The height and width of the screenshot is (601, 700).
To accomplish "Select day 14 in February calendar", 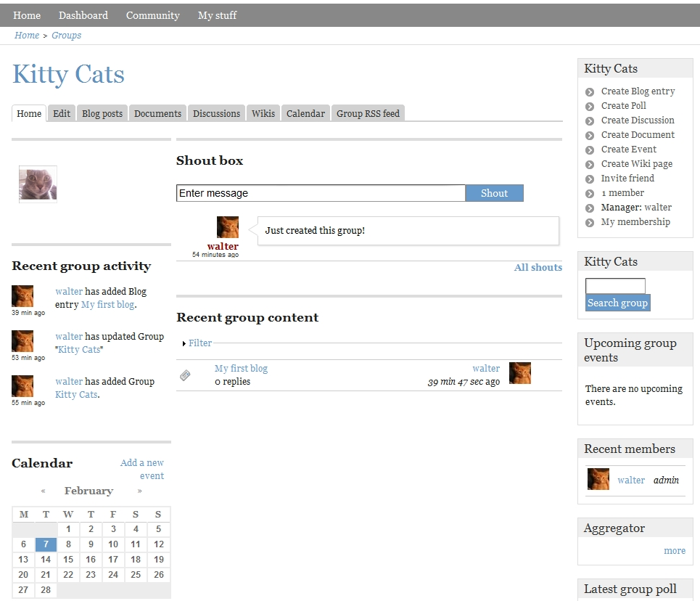I will [46, 560].
